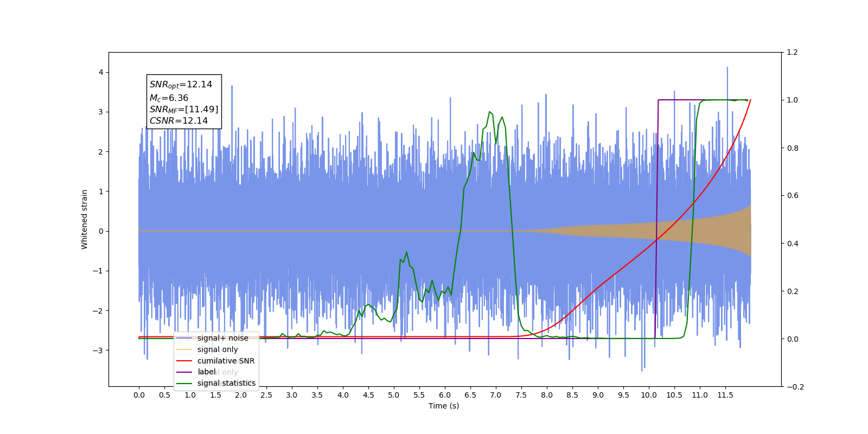Click the Mc=6.36 annotation text

click(x=169, y=98)
